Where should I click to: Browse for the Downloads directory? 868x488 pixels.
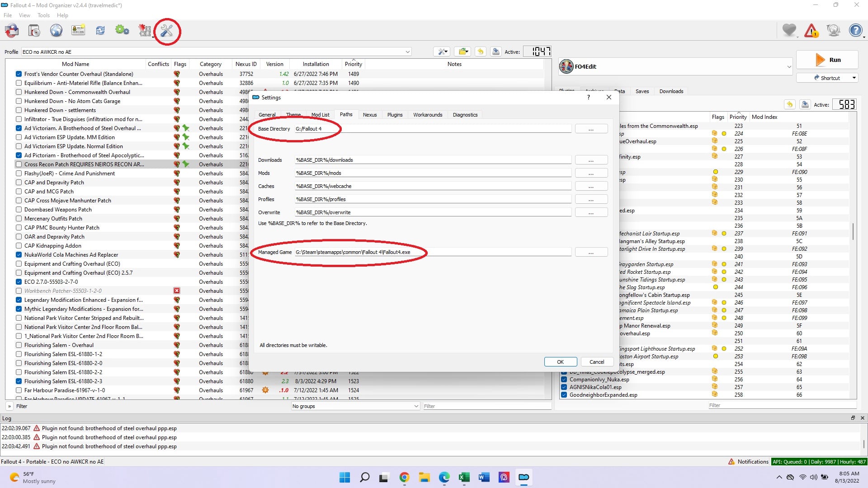point(591,160)
